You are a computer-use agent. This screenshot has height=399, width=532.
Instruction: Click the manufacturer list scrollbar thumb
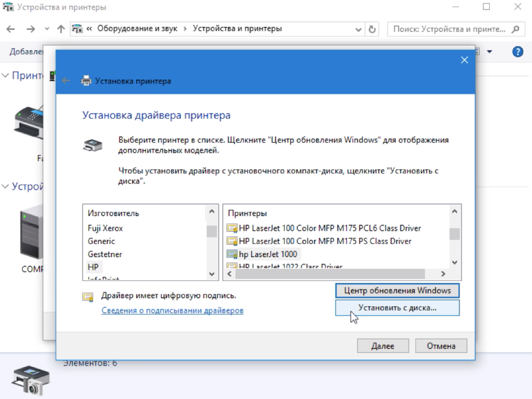pos(211,231)
